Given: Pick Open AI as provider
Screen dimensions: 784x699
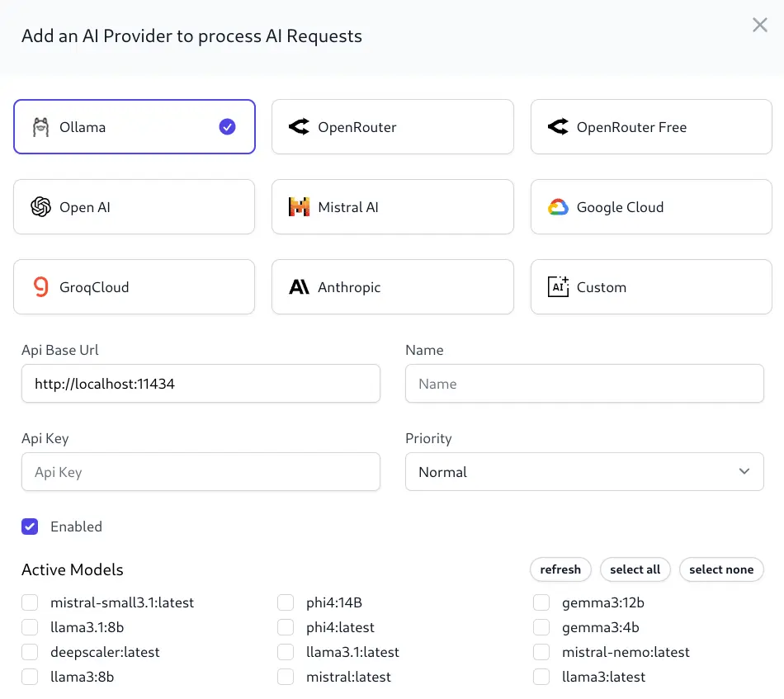Looking at the screenshot, I should coord(135,207).
